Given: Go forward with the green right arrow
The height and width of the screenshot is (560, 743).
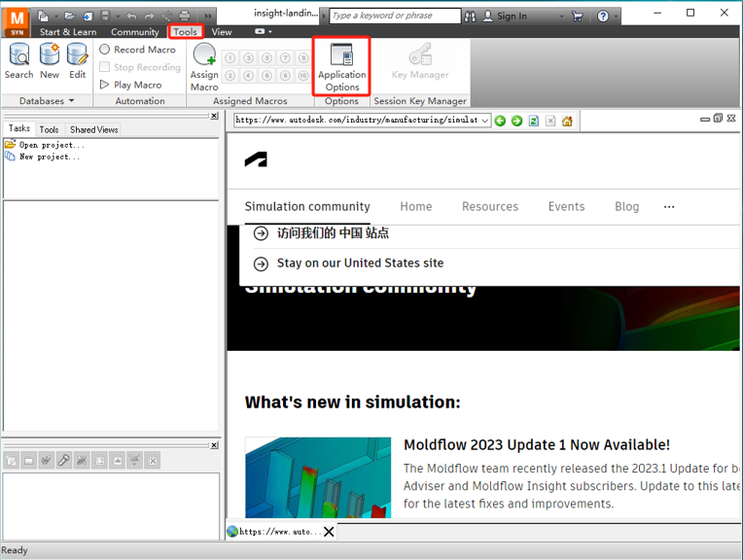Looking at the screenshot, I should 516,121.
